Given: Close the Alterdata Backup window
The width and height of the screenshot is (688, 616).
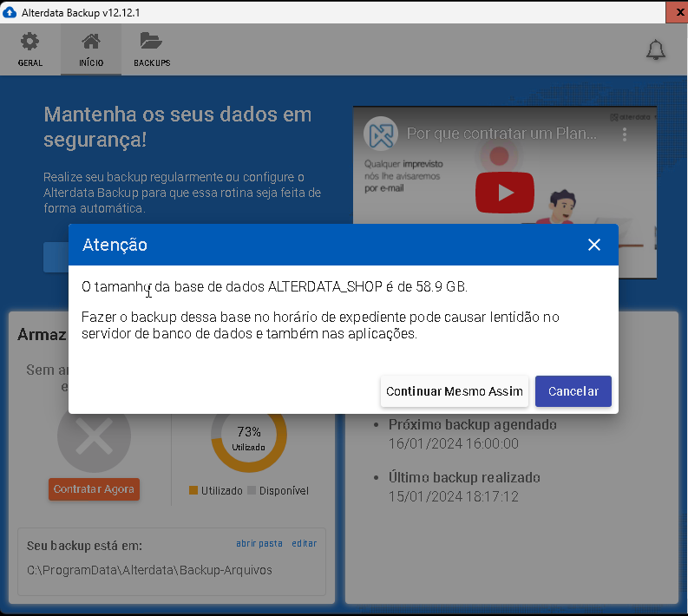Looking at the screenshot, I should [678, 12].
